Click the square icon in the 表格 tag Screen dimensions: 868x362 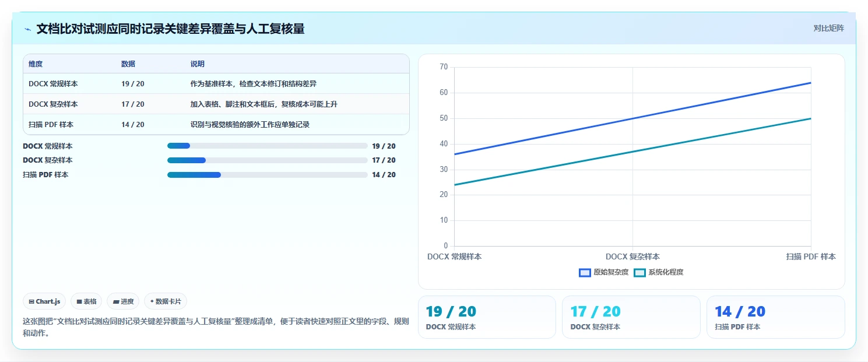click(x=79, y=301)
